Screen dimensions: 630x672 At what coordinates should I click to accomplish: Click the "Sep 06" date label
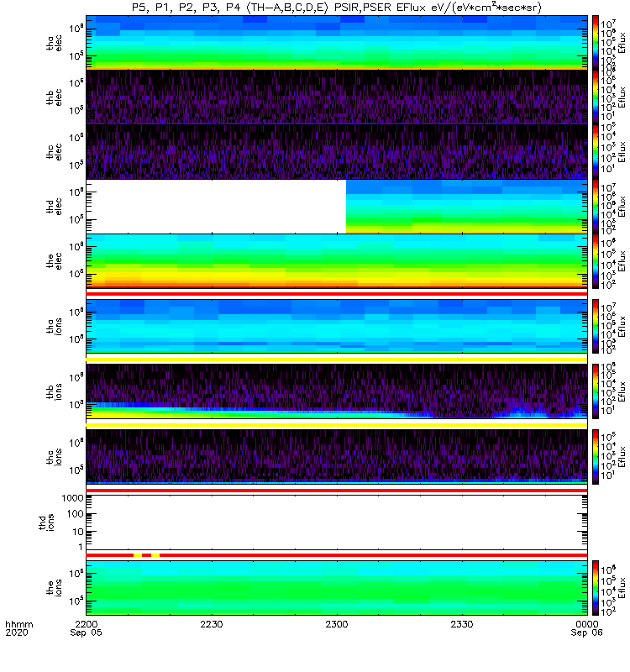pos(586,633)
